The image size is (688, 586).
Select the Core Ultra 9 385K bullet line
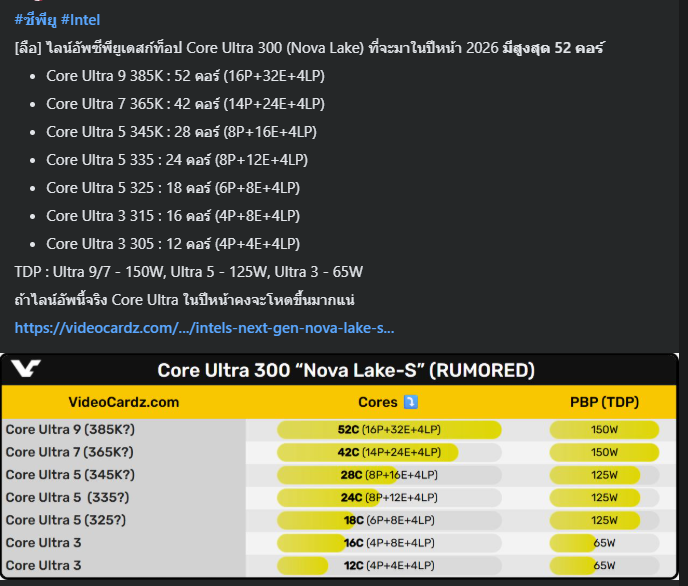[185, 76]
